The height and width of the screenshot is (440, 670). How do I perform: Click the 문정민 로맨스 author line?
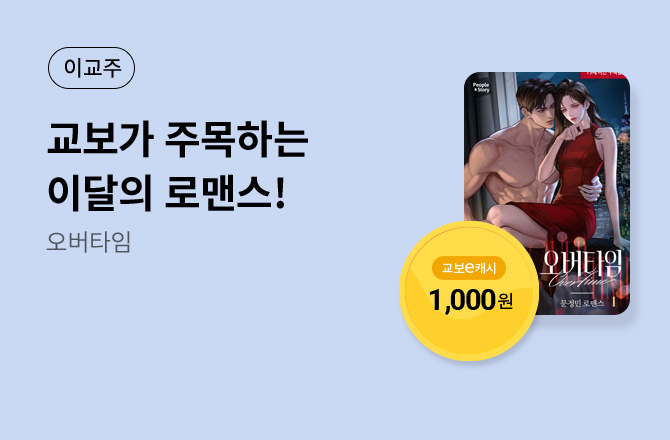point(582,303)
